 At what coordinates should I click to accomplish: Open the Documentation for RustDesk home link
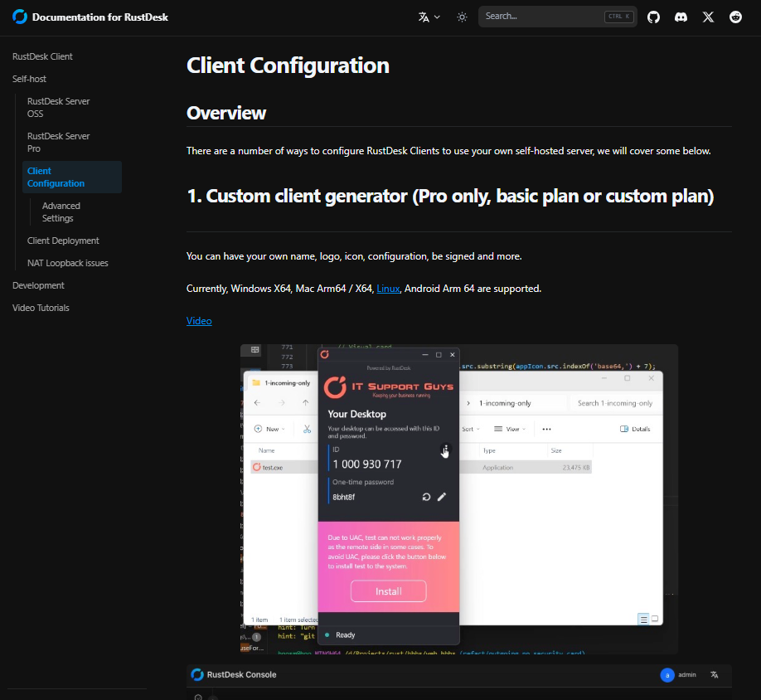tap(90, 17)
